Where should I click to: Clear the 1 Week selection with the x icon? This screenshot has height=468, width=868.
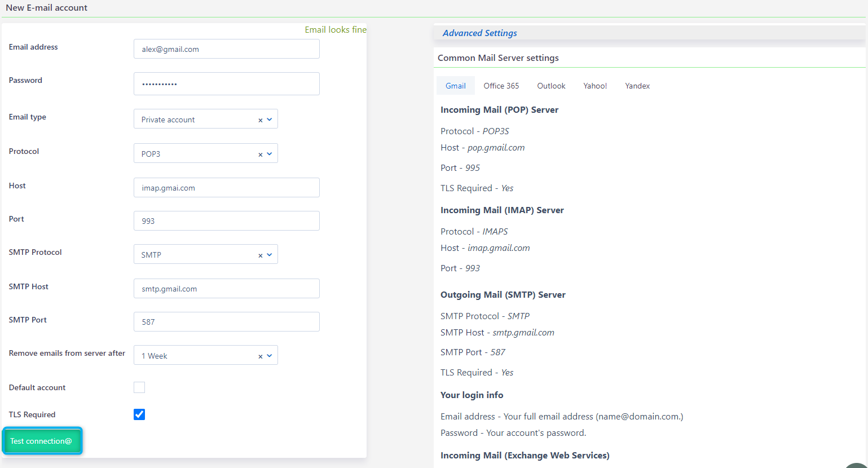[261, 356]
